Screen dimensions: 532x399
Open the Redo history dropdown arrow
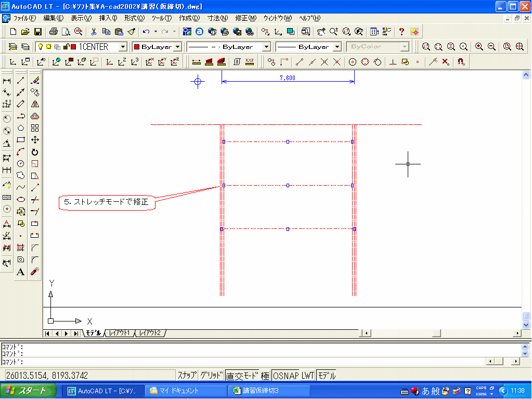point(174,32)
